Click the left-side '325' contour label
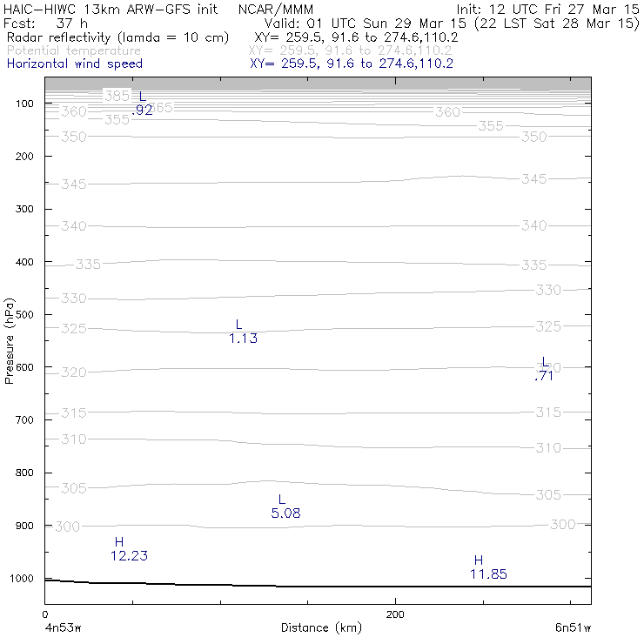This screenshot has width=644, height=644. (73, 328)
